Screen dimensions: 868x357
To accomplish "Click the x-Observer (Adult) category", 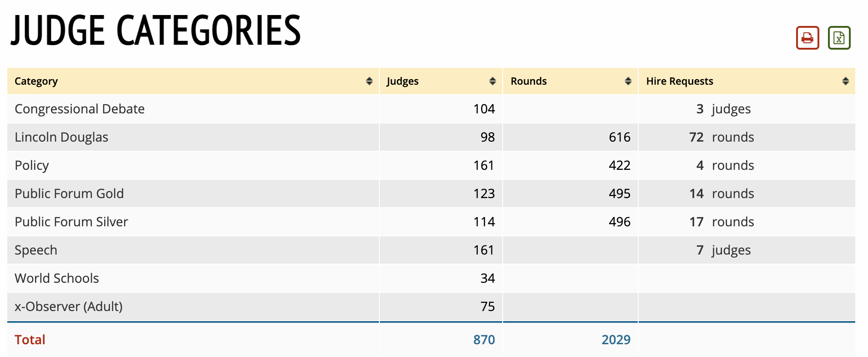I will (69, 306).
